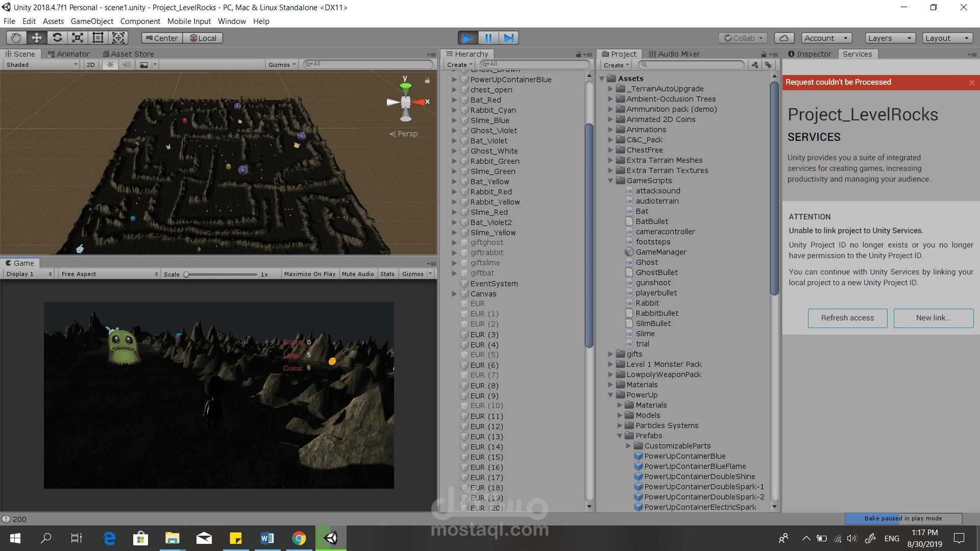Toggle 2D mode in the Scene view
Viewport: 980px width, 551px height.
click(90, 64)
